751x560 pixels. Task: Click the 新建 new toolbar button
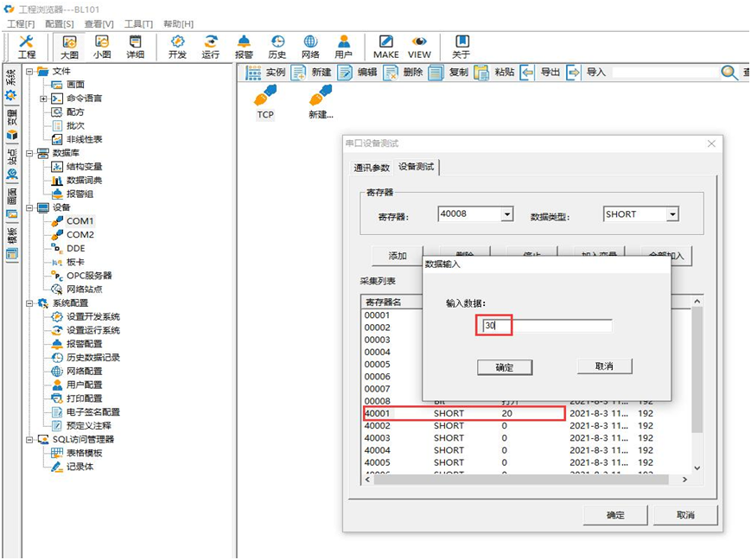pos(311,73)
